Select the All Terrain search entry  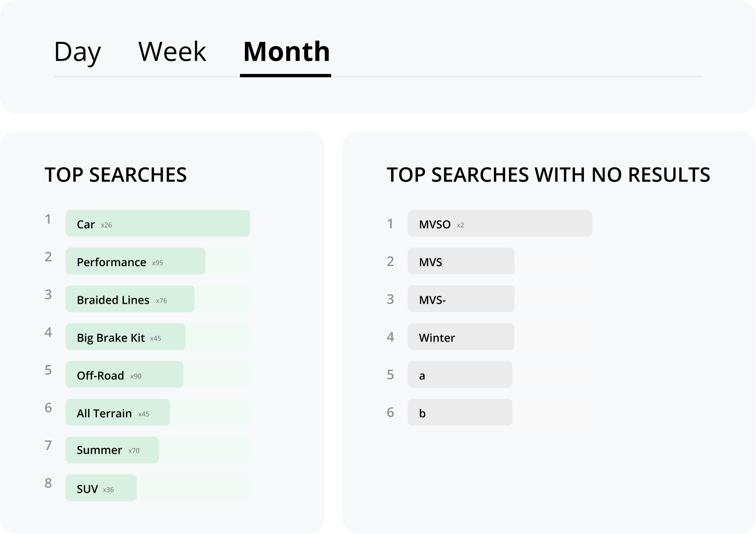pos(104,413)
